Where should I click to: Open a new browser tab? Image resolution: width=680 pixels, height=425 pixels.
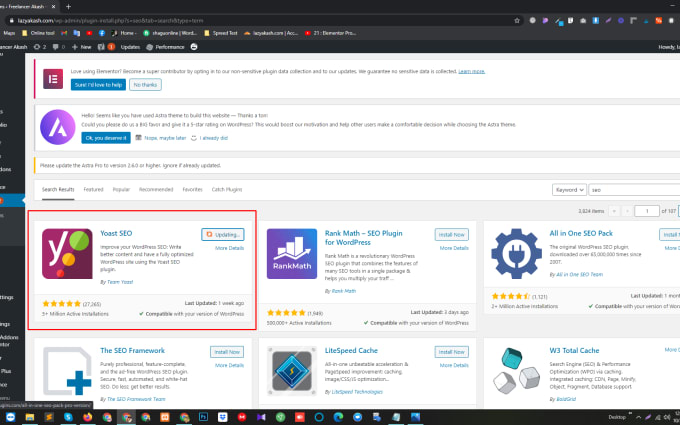(68, 7)
